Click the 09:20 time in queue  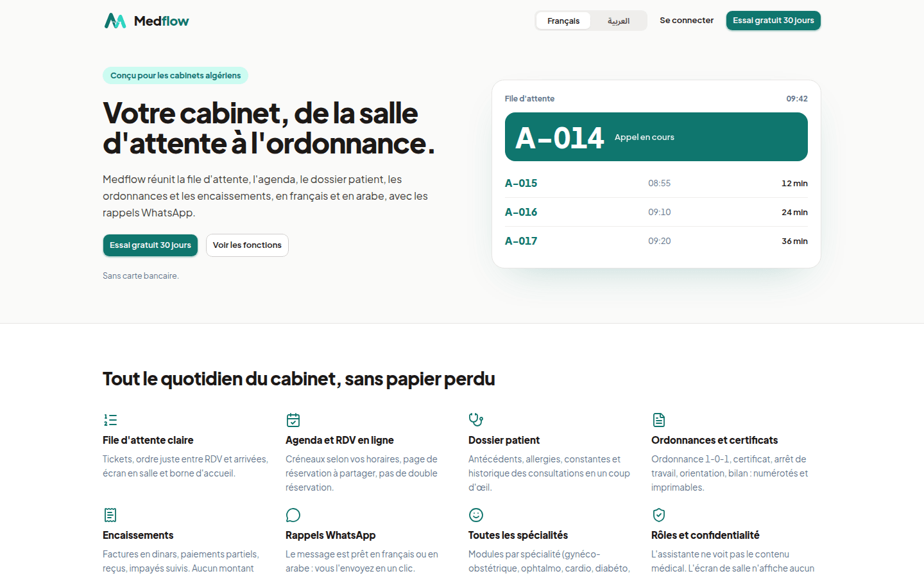coord(659,241)
